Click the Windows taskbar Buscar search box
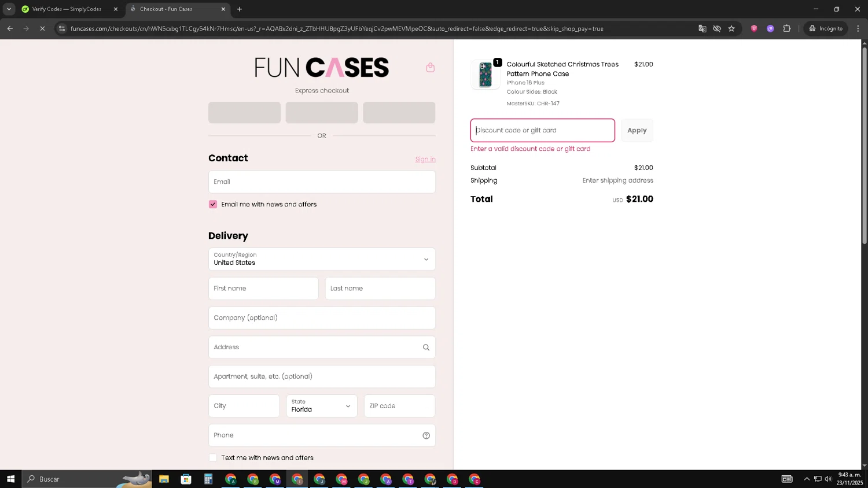The height and width of the screenshot is (488, 868). (87, 479)
